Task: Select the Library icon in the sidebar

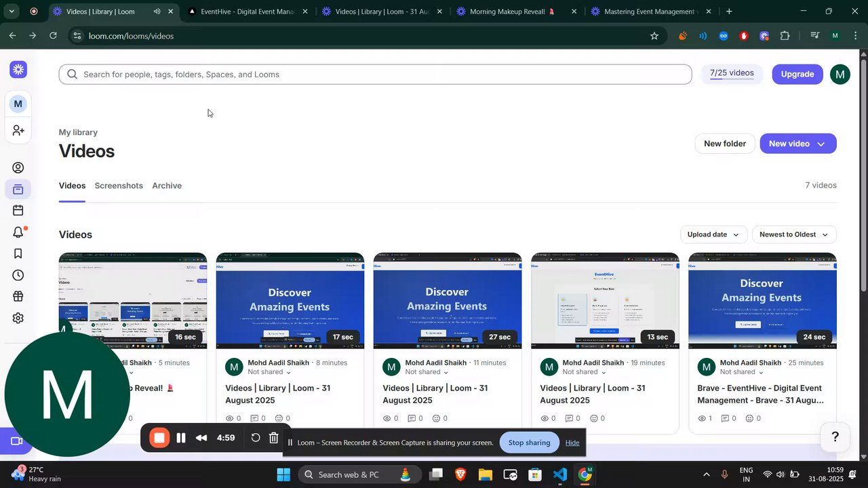Action: [x=18, y=189]
